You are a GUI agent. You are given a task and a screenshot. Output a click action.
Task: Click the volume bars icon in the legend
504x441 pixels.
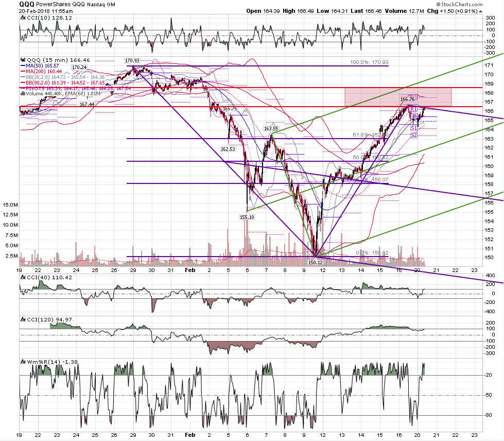(x=23, y=94)
